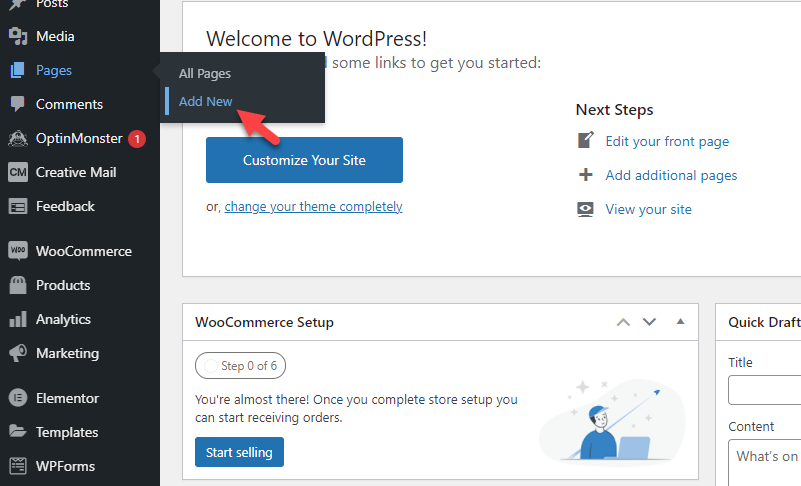The height and width of the screenshot is (486, 801).
Task: Open the Edit your front page link
Action: pos(667,141)
